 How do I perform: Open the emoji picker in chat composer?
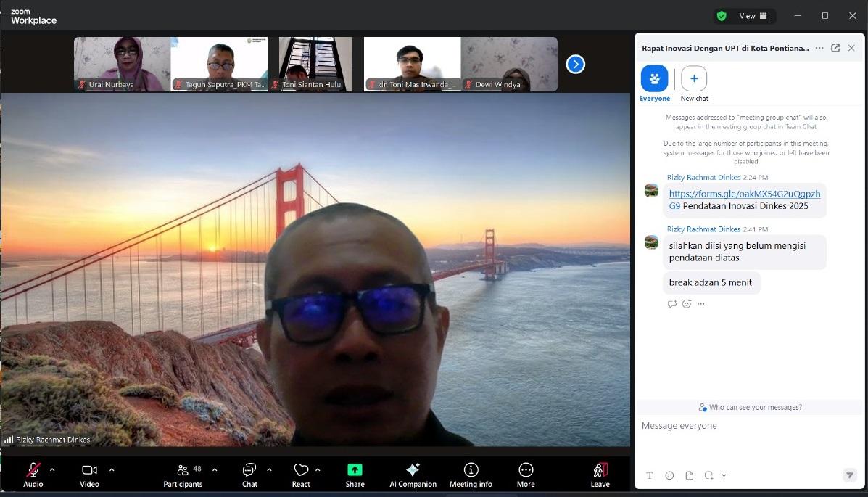pyautogui.click(x=669, y=475)
